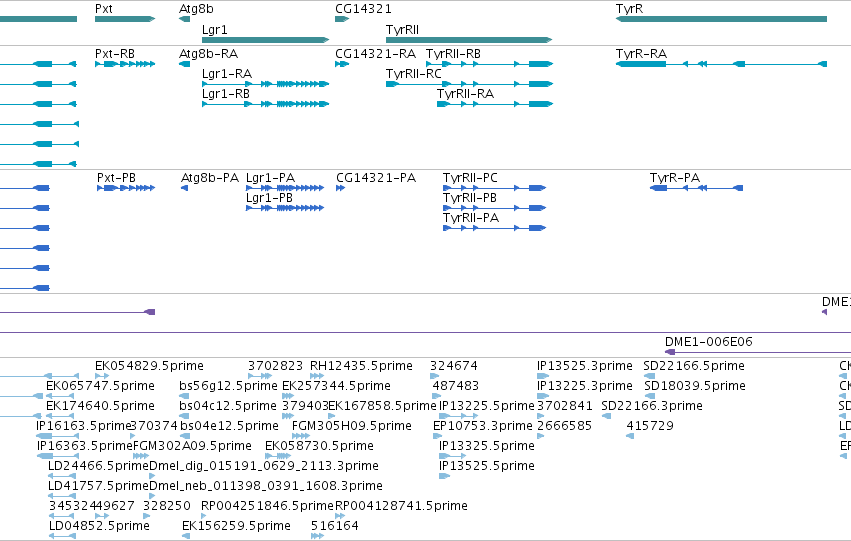
Task: Select transcript Pxt-RB
Action: coord(115,54)
